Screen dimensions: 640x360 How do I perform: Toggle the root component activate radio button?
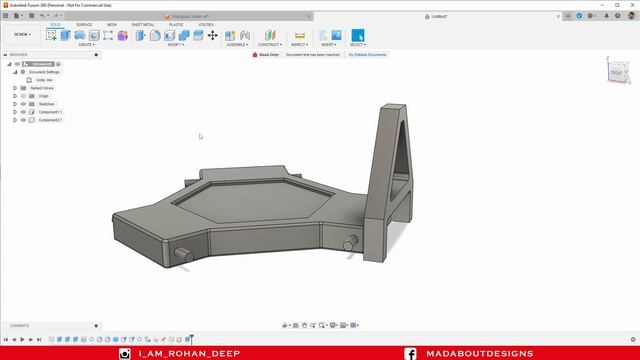pyautogui.click(x=58, y=64)
